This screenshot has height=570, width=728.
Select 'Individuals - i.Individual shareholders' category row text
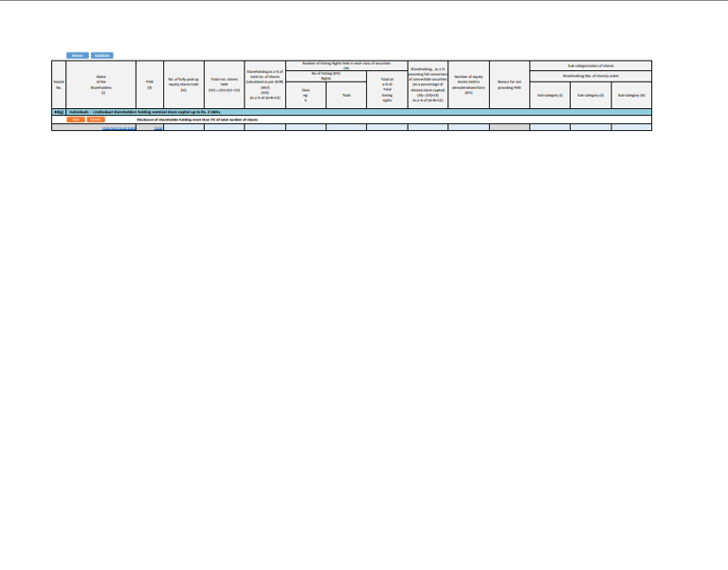point(145,112)
